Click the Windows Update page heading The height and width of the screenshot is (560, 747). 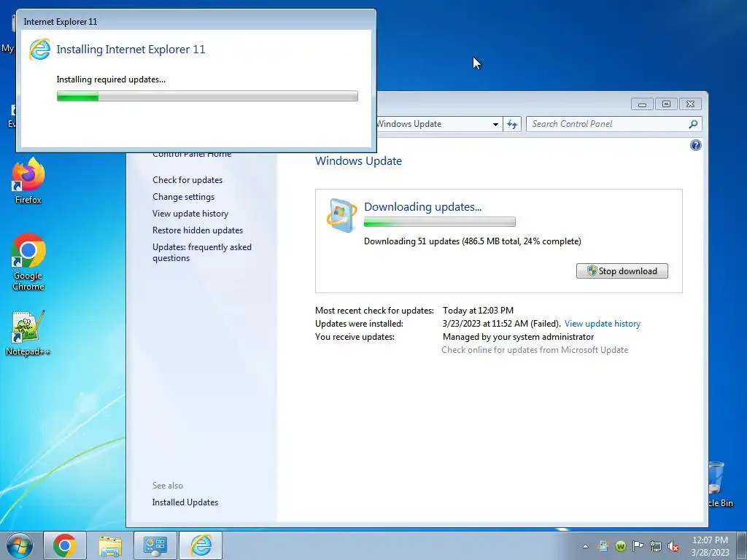coord(358,161)
